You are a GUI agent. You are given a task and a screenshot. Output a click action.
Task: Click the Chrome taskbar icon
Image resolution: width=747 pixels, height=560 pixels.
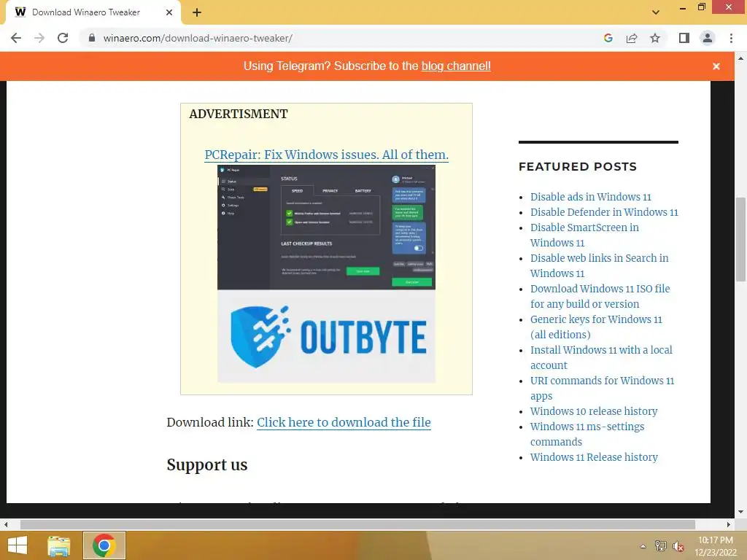tap(104, 545)
